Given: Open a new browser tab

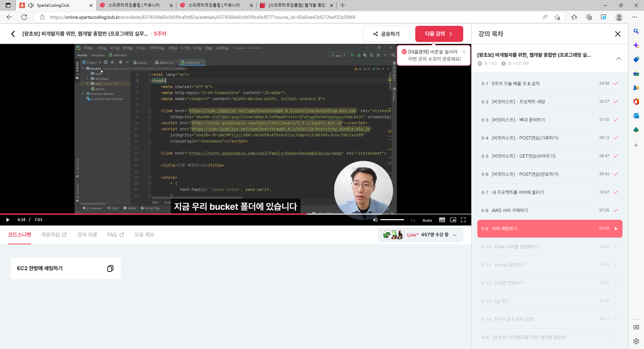Looking at the screenshot, I should click(x=342, y=5).
